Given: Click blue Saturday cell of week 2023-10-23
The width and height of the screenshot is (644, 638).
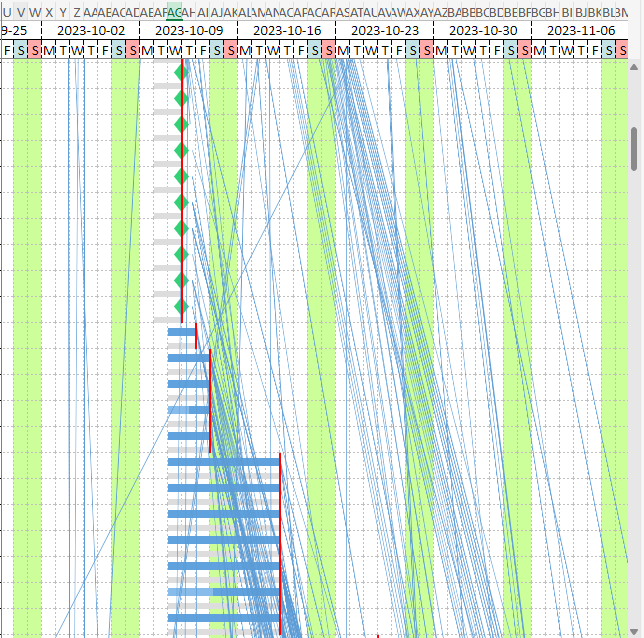Looking at the screenshot, I should point(412,51).
